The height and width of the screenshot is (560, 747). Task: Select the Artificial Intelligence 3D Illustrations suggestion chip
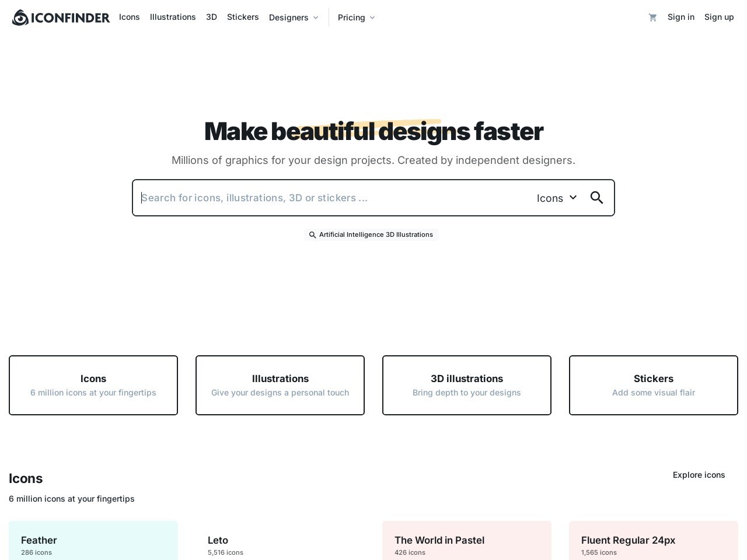376,235
